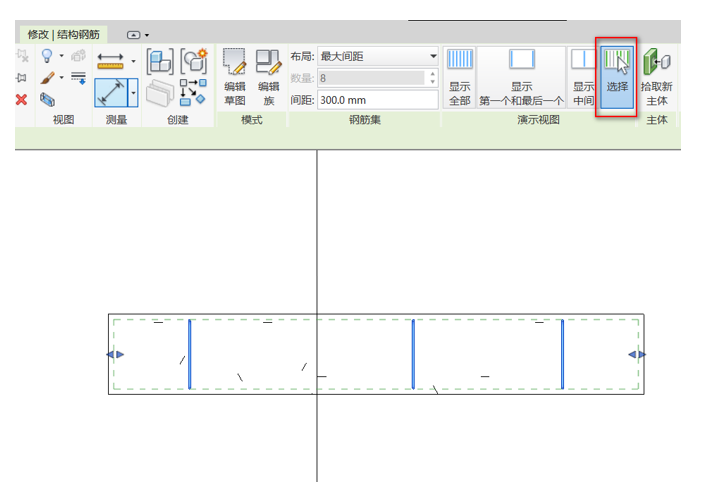This screenshot has width=702, height=497.
Task: Click the linework lines icon with blue arrow
Action: [x=78, y=77]
